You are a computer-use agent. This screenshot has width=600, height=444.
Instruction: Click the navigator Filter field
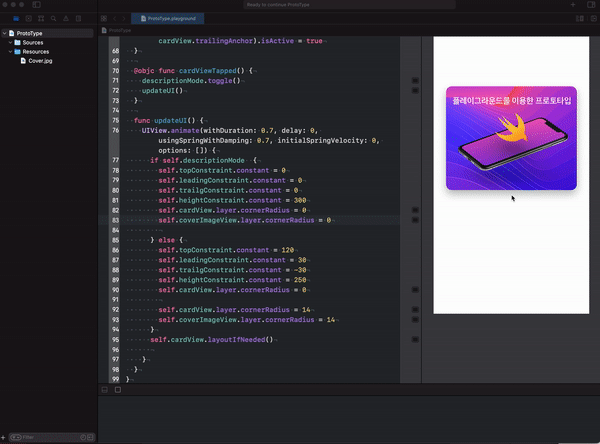point(50,437)
